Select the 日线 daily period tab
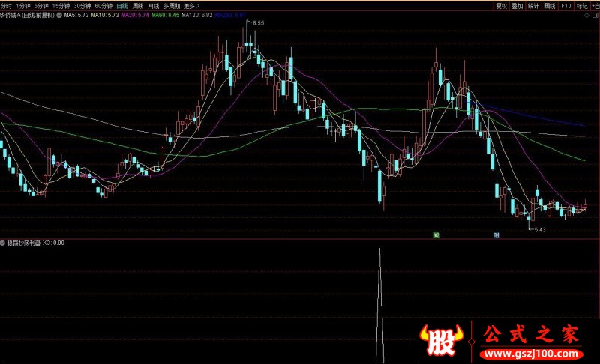Image resolution: width=600 pixels, height=364 pixels. [121, 5]
